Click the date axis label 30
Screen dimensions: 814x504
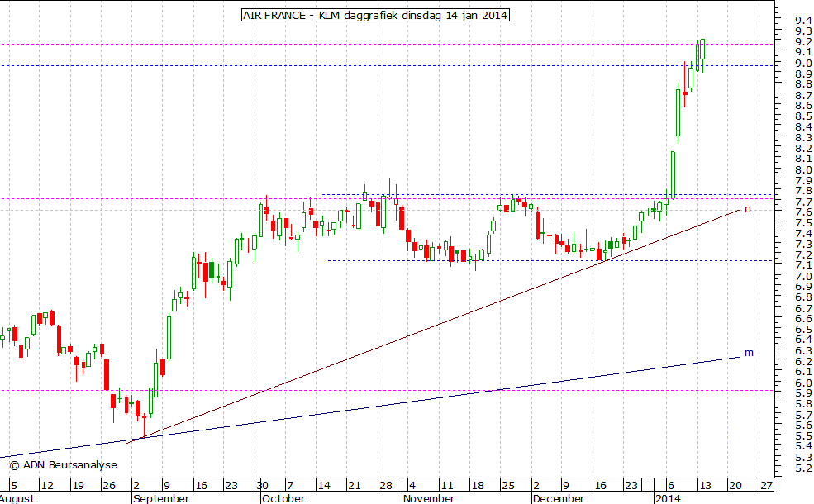[x=262, y=486]
